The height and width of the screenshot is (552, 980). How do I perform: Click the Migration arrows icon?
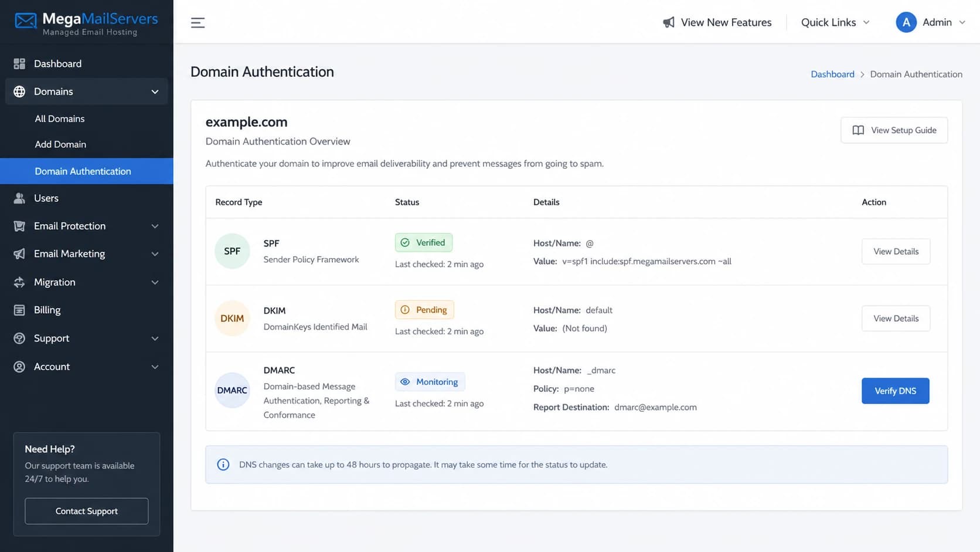tap(19, 282)
